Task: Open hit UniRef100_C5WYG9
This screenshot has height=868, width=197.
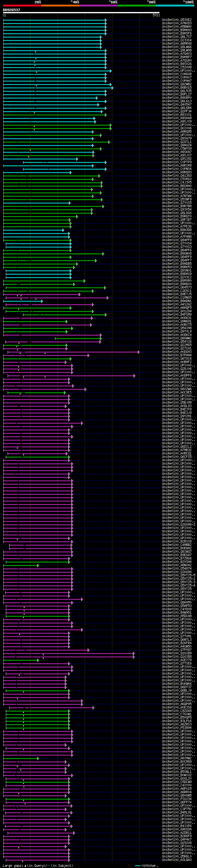Action: click(177, 149)
